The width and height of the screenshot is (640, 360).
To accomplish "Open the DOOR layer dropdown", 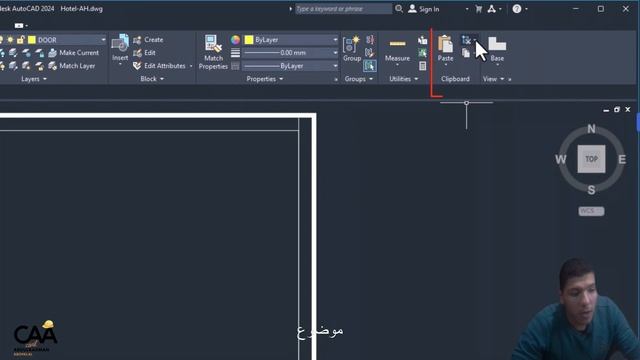I will 103,40.
